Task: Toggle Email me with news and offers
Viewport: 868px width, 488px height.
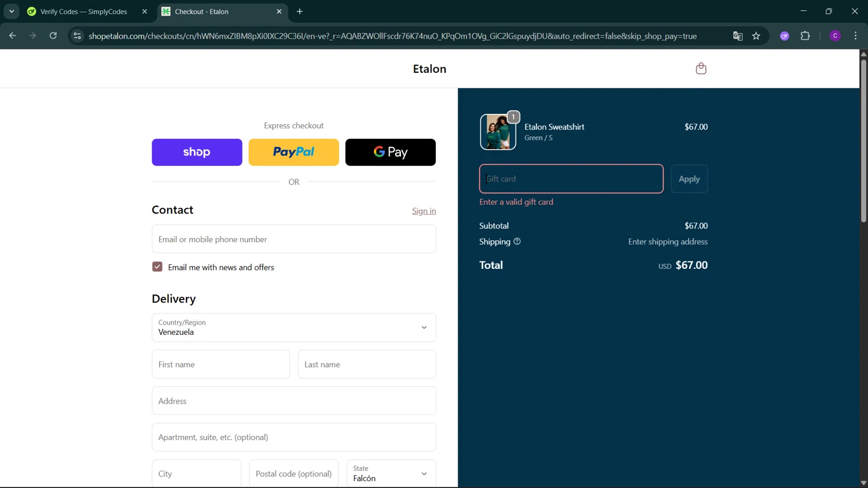Action: pos(157,267)
